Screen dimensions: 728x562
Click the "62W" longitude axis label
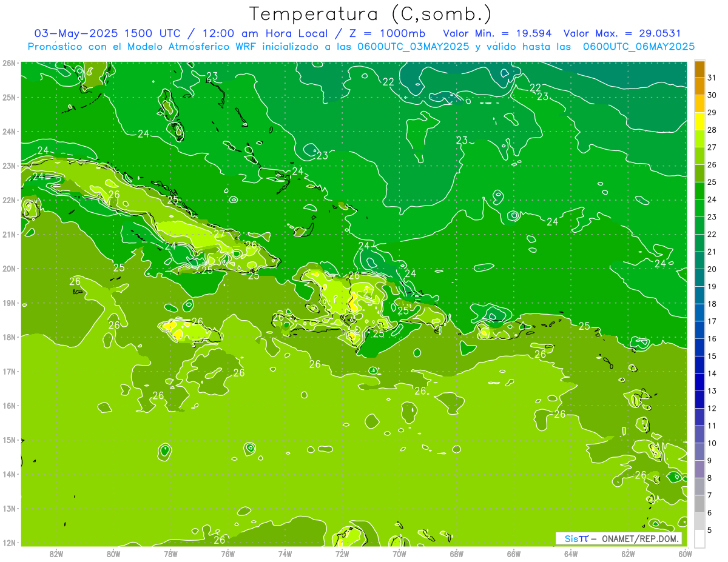click(628, 554)
